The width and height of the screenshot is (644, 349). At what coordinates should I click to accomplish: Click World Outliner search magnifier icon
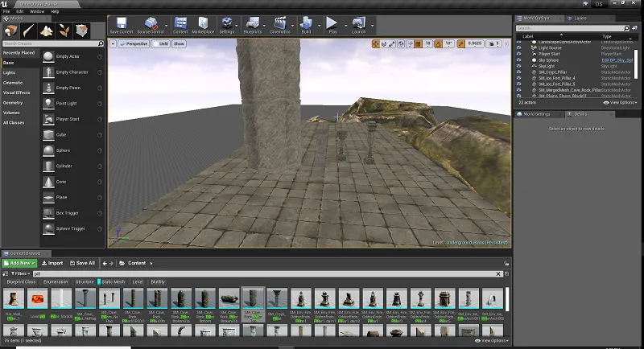pos(626,28)
